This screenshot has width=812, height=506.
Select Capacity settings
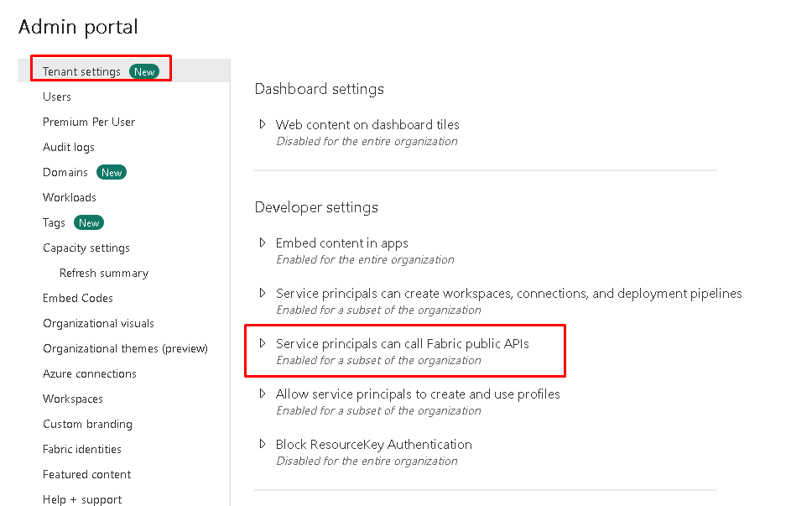coord(86,248)
